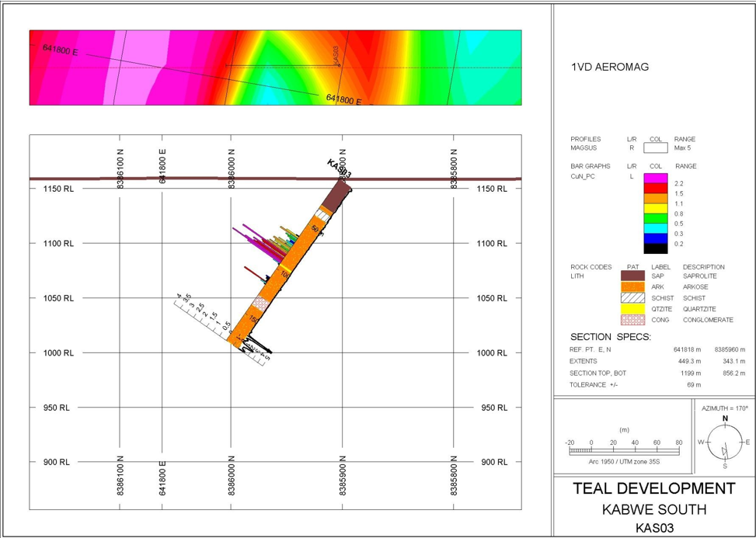This screenshot has width=756, height=538.
Task: Click the 'ARKOSE' description label
Action: coord(695,287)
